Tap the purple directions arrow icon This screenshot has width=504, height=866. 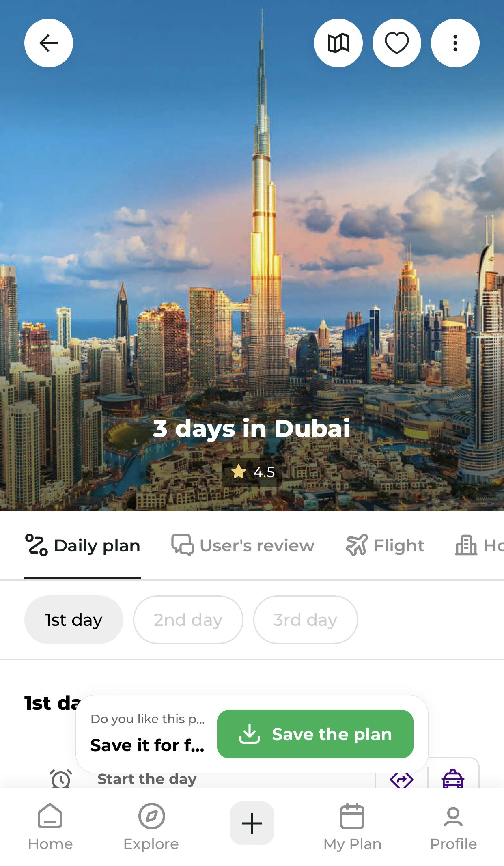point(402,779)
